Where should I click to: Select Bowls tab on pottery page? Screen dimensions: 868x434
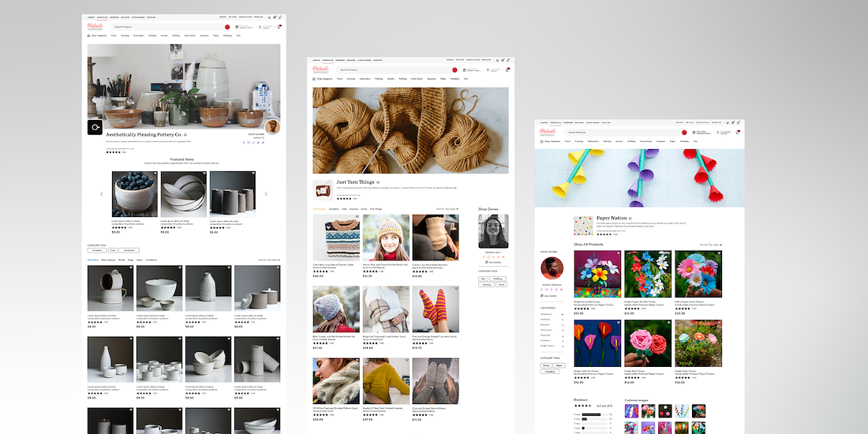[x=122, y=260]
